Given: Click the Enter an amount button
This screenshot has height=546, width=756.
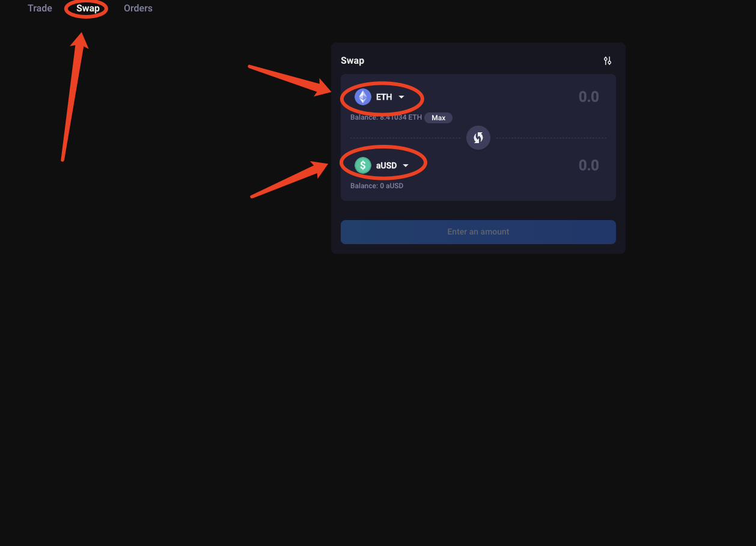Looking at the screenshot, I should [478, 232].
